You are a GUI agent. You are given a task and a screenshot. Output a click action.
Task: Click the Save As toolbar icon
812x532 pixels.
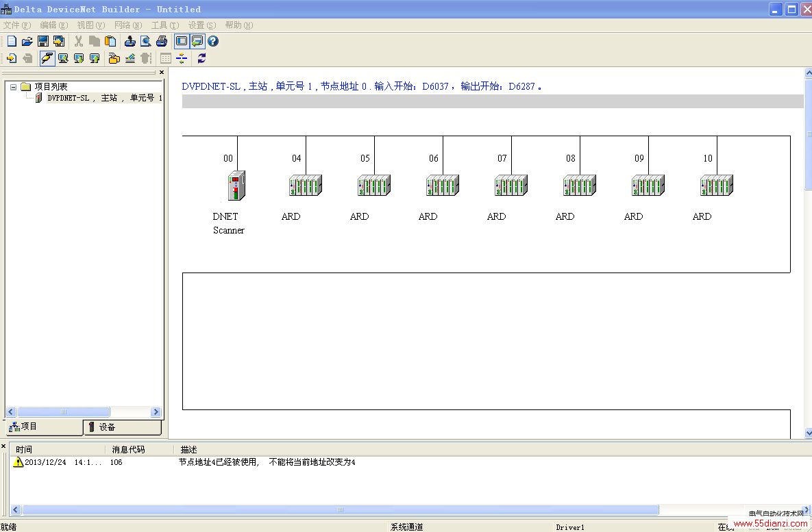58,41
